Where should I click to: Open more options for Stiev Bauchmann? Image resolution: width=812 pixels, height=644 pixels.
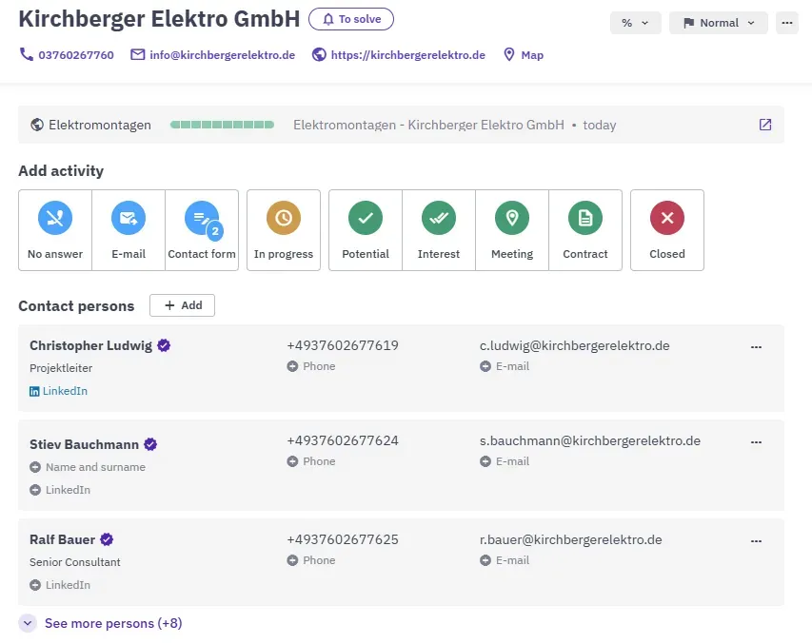pyautogui.click(x=756, y=442)
